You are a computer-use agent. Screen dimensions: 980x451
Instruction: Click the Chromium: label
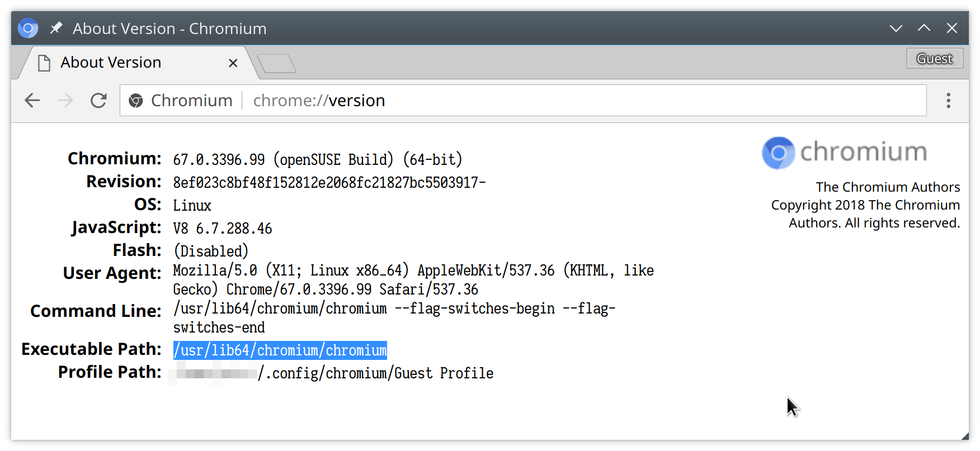click(x=114, y=159)
